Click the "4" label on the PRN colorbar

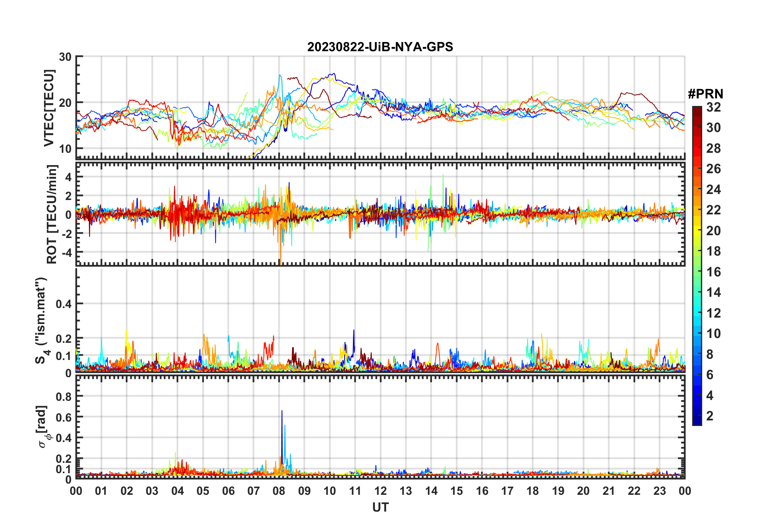click(x=710, y=396)
